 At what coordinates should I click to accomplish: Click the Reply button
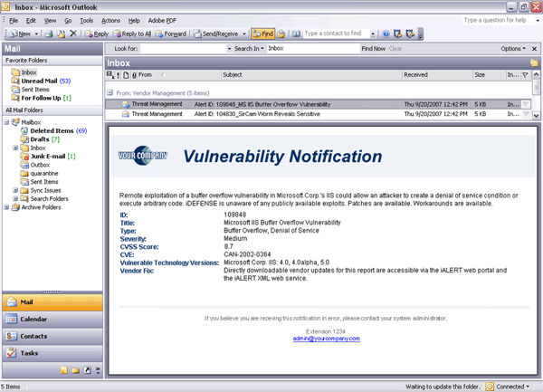click(97, 33)
